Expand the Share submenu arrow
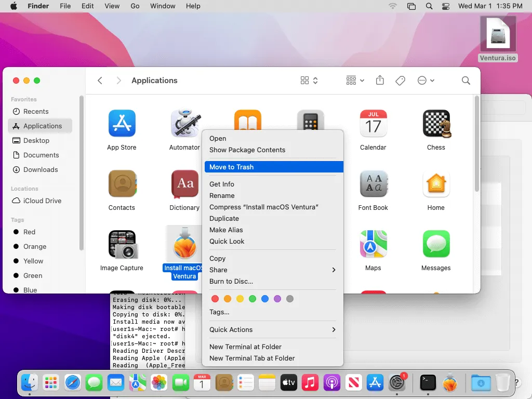532x399 pixels. [x=334, y=270]
